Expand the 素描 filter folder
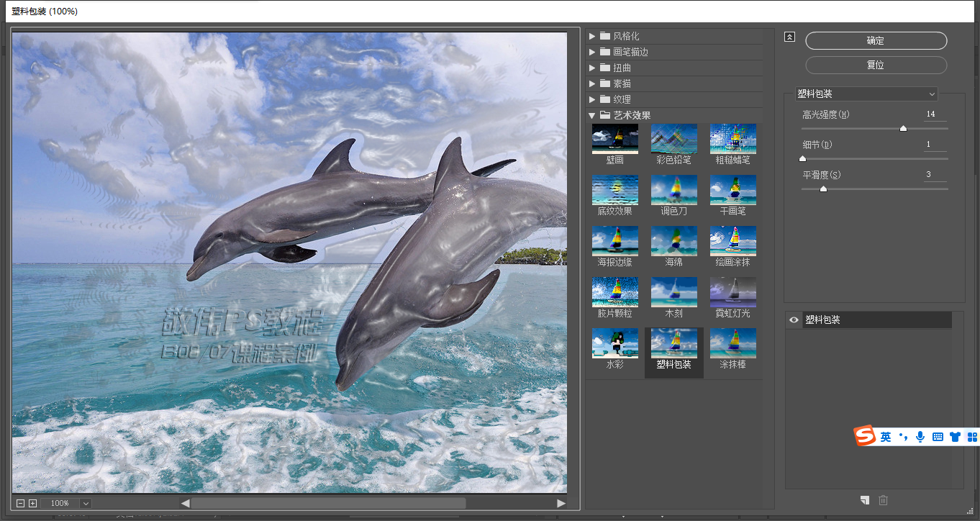The image size is (980, 521). (x=592, y=83)
